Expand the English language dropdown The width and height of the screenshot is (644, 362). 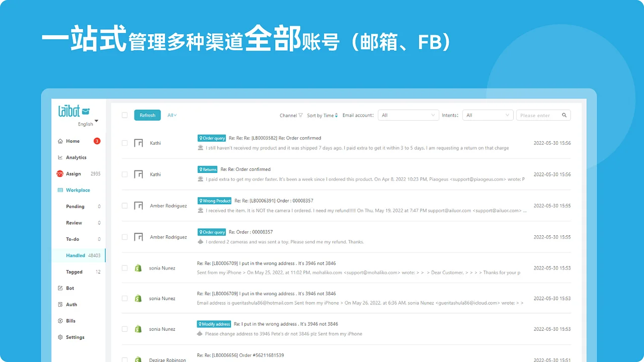tap(87, 124)
